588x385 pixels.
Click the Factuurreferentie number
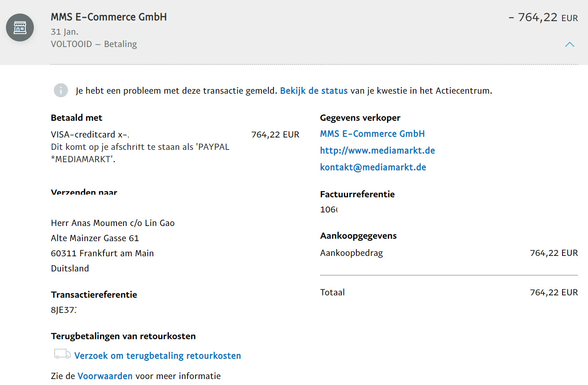(x=328, y=210)
